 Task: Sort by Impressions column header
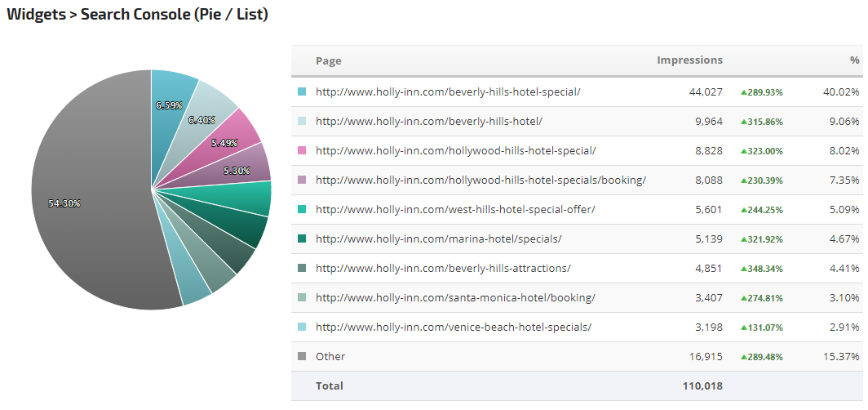pyautogui.click(x=689, y=60)
